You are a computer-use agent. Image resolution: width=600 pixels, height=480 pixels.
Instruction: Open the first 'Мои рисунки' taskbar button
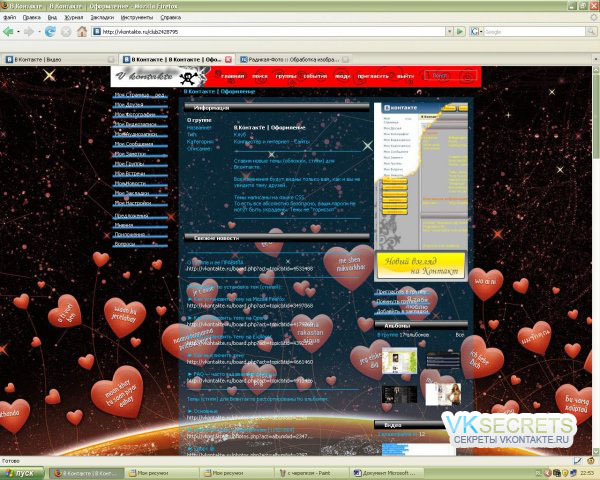pyautogui.click(x=161, y=473)
